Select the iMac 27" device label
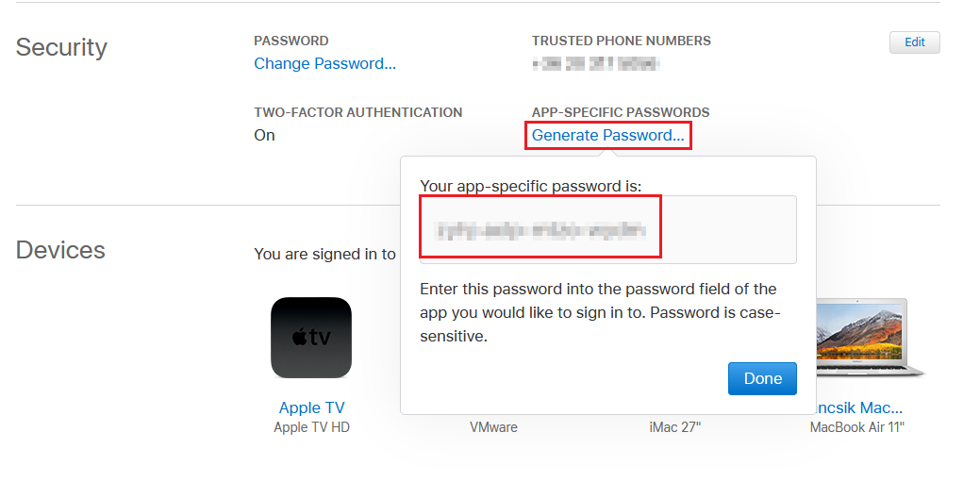 tap(675, 427)
